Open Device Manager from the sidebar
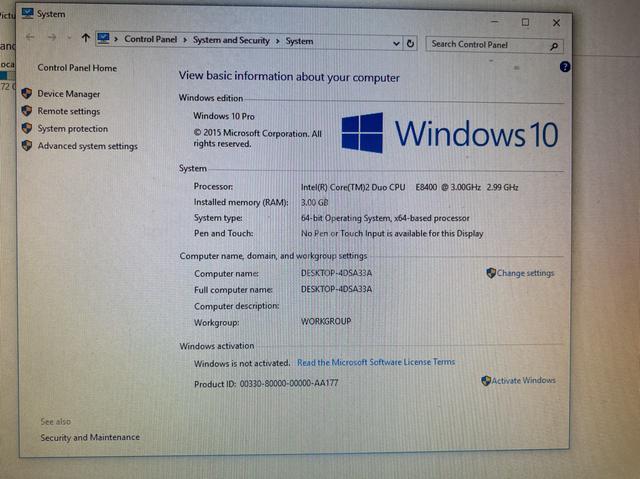The image size is (640, 479). (x=69, y=94)
